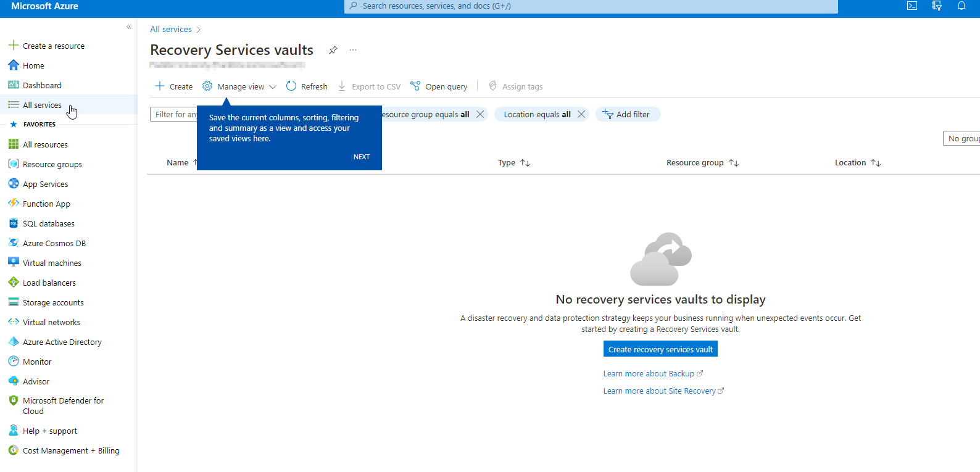Pin Recovery Services vaults to dashboard
This screenshot has height=472, width=980.
point(333,50)
